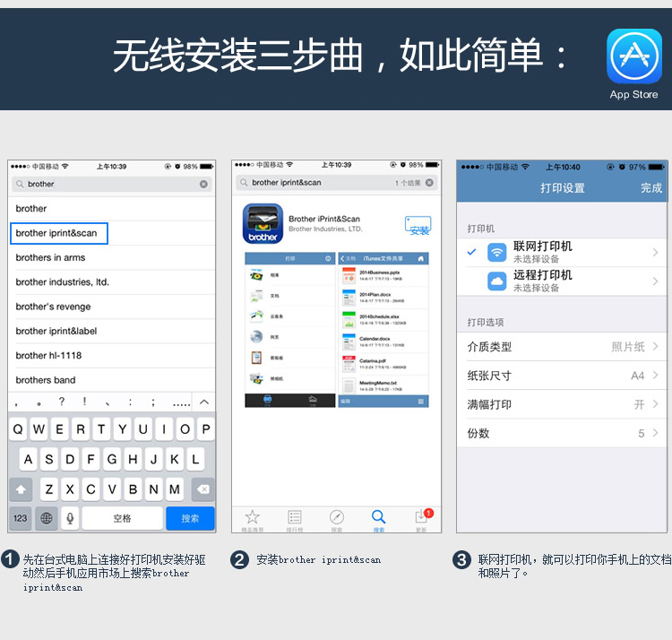Tap the question mark punctuation key
Viewport: 672px width, 640px height.
pyautogui.click(x=62, y=402)
